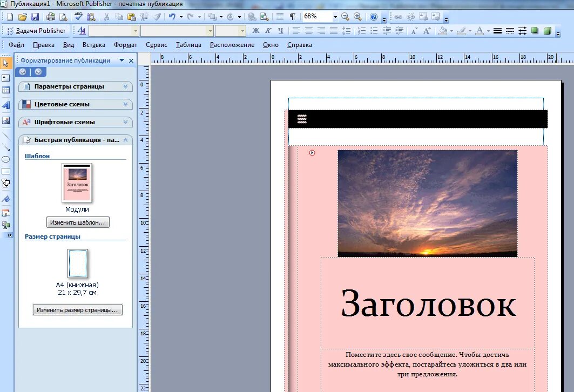Click the Paste clipboard icon
This screenshot has width=574, height=392.
(131, 17)
